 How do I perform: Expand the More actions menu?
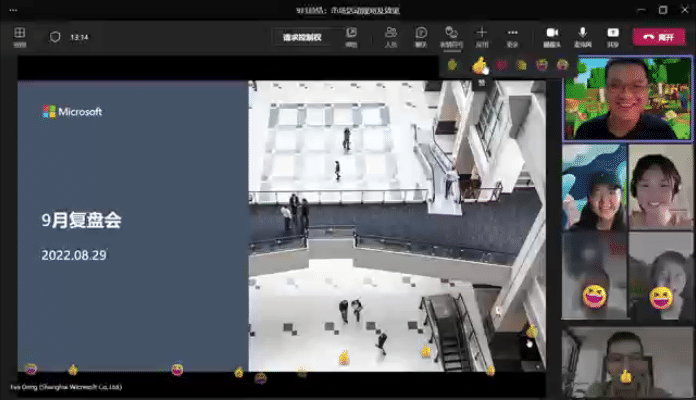coord(512,36)
